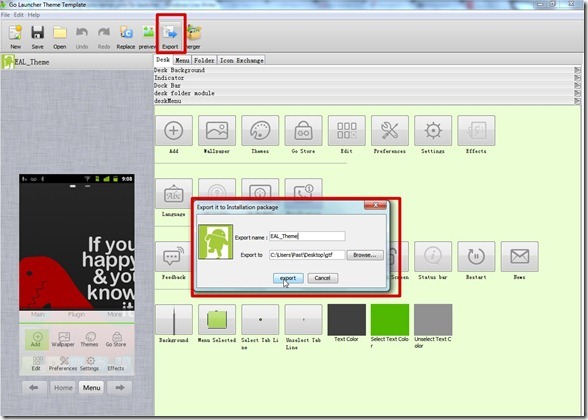Screen dimensions: 588x420
Task: Click the Export toolbar icon
Action: click(170, 37)
